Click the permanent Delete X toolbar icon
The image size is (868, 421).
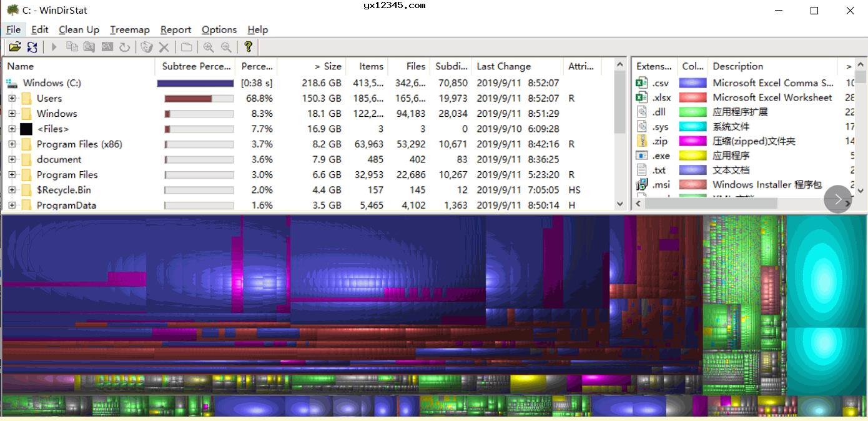(x=164, y=47)
